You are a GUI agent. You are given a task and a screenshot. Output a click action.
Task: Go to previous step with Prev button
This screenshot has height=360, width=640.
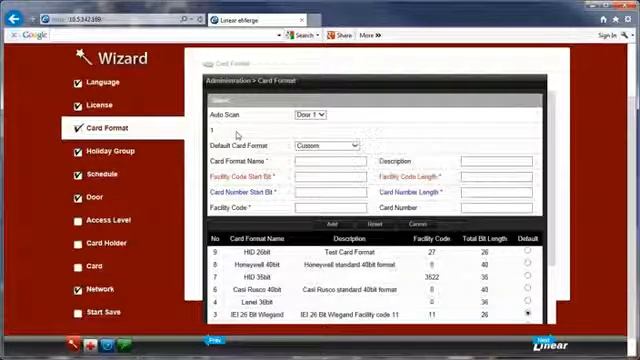coord(215,340)
